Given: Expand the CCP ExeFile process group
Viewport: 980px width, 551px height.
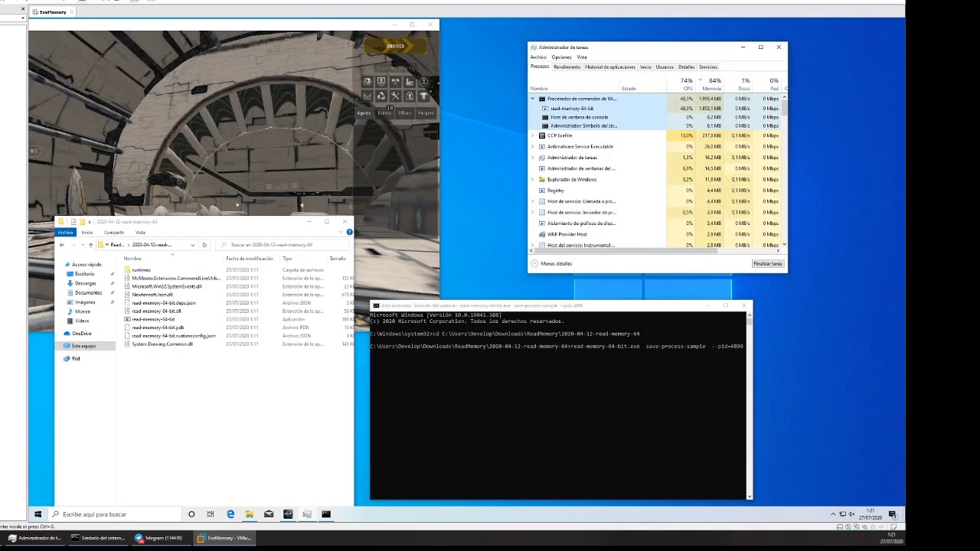Looking at the screenshot, I should [533, 135].
